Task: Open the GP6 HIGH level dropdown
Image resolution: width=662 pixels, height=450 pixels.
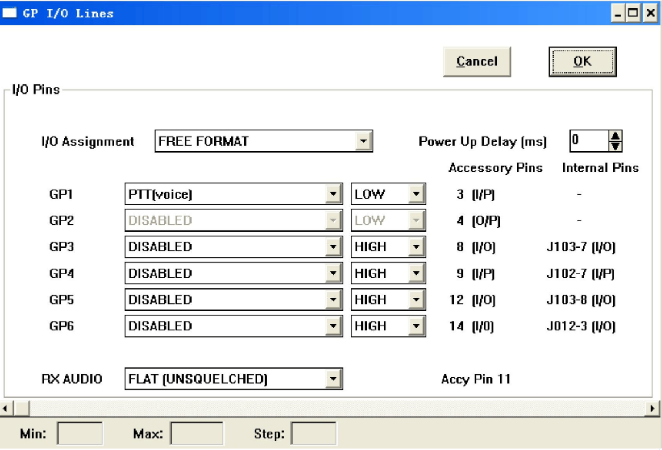Action: pyautogui.click(x=415, y=325)
